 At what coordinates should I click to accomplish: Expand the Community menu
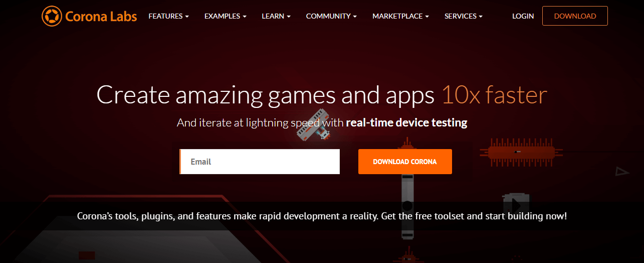(331, 16)
